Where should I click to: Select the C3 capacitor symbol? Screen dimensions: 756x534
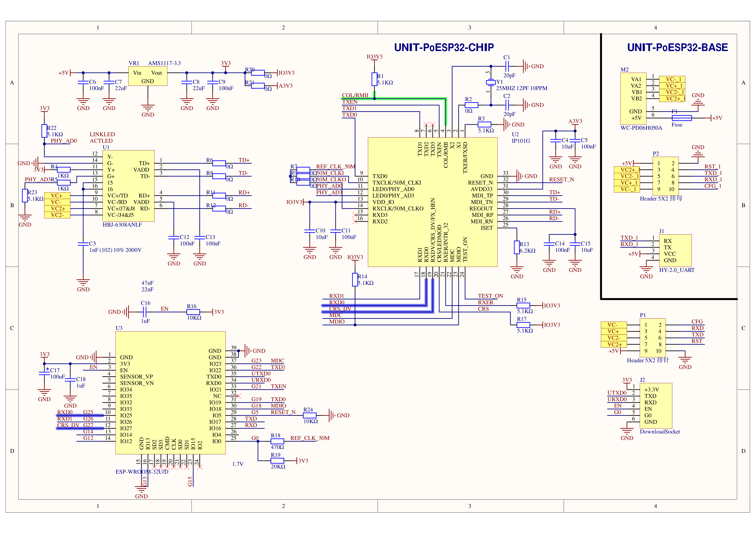point(83,244)
